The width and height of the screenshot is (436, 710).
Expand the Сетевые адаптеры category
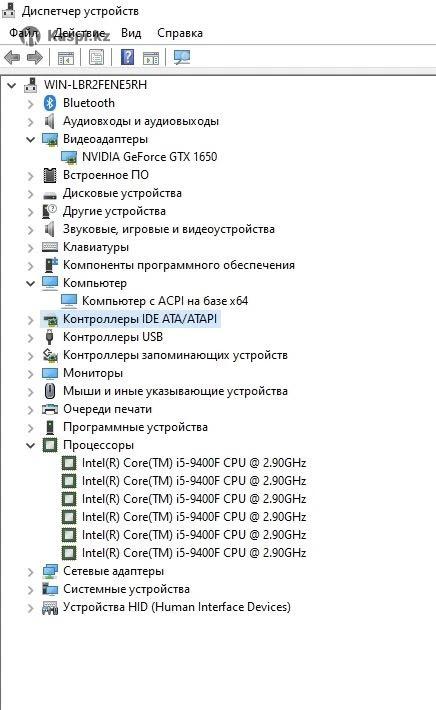point(30,572)
